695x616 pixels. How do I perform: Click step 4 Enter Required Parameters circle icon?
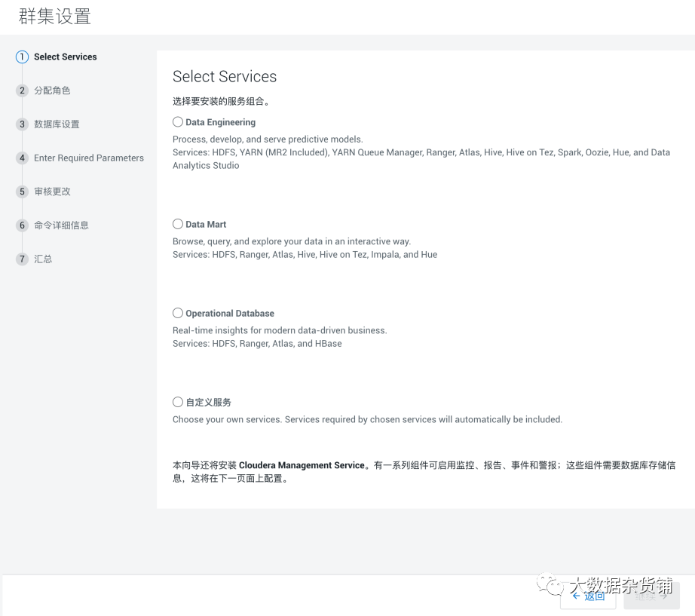[22, 158]
